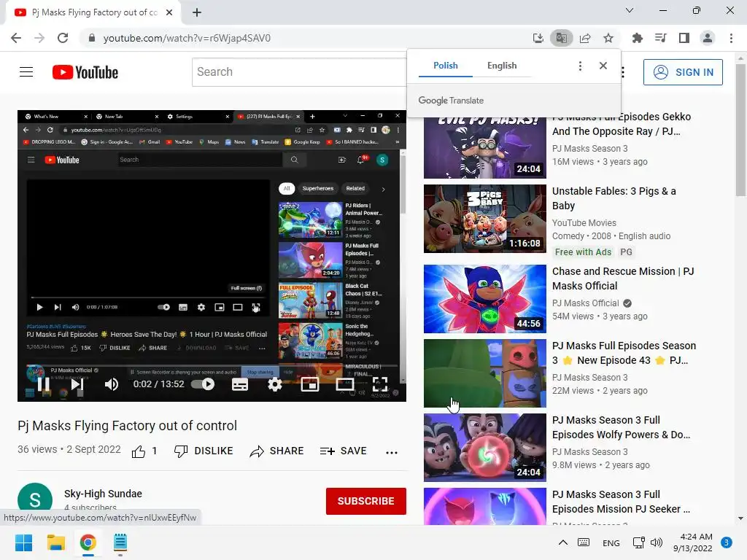Viewport: 747px width, 560px height.
Task: Open notifications badge in taskbar
Action: pos(727,542)
